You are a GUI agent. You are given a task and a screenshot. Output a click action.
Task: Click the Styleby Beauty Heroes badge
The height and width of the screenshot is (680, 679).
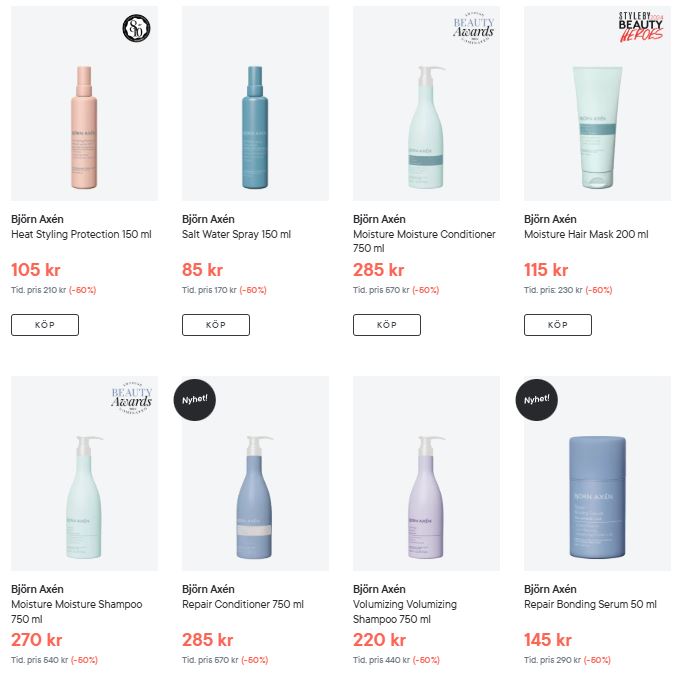click(x=641, y=27)
